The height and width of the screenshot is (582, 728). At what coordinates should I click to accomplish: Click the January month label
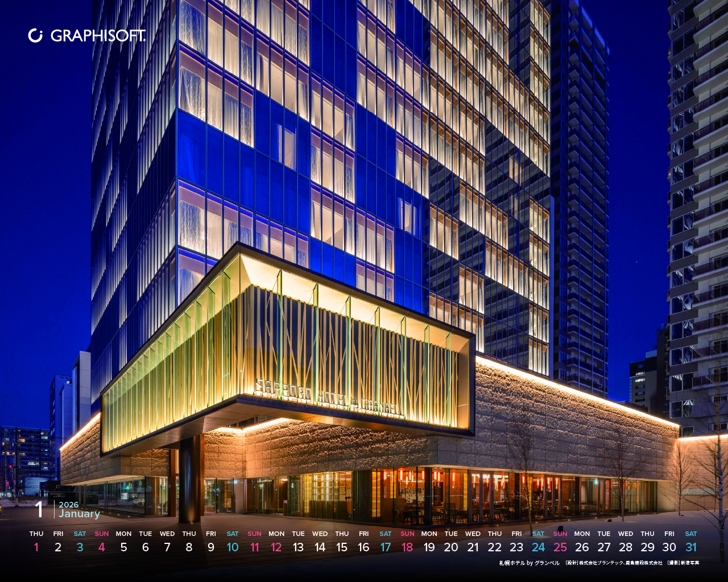[x=80, y=514]
